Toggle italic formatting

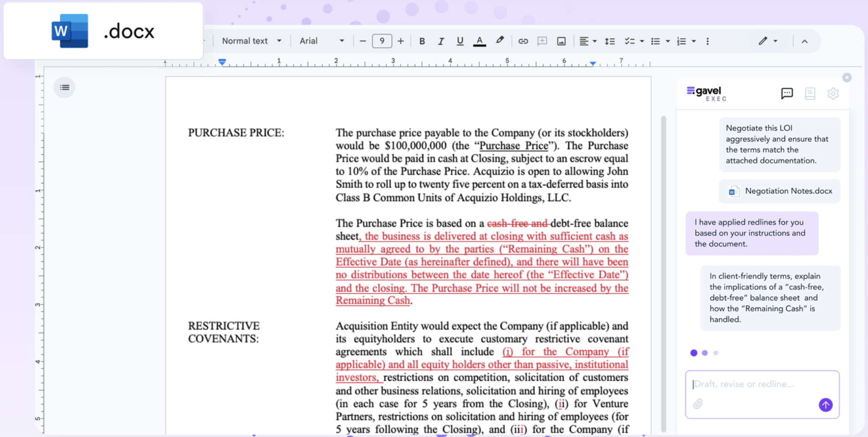(441, 41)
